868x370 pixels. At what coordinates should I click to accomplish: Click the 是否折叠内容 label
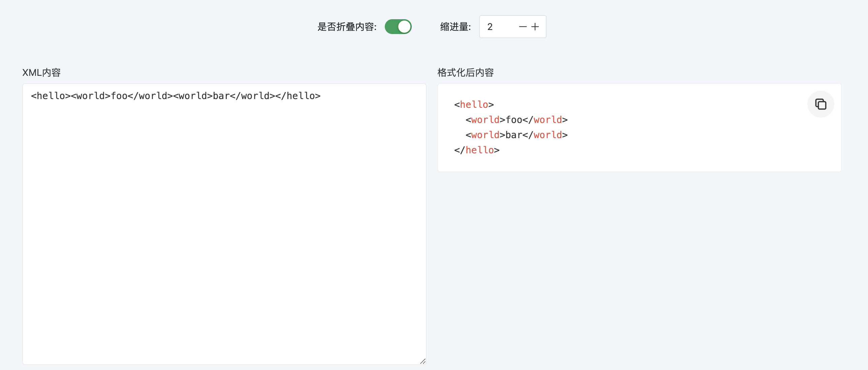click(x=347, y=27)
